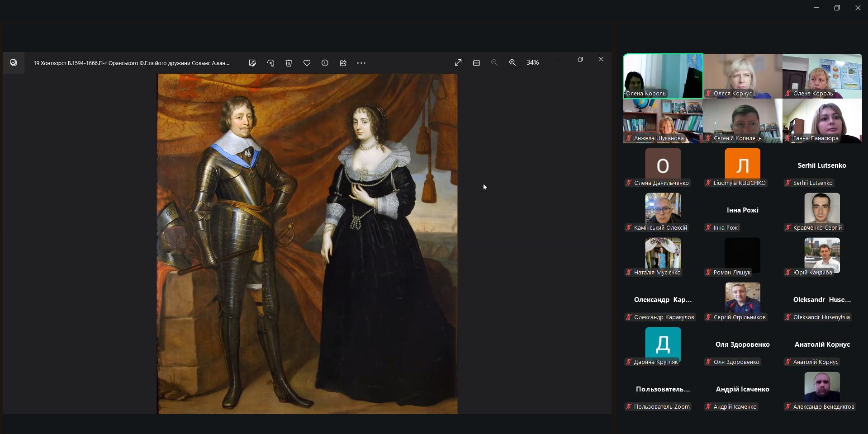Rotate the painting image
The image size is (868, 434).
pyautogui.click(x=270, y=63)
